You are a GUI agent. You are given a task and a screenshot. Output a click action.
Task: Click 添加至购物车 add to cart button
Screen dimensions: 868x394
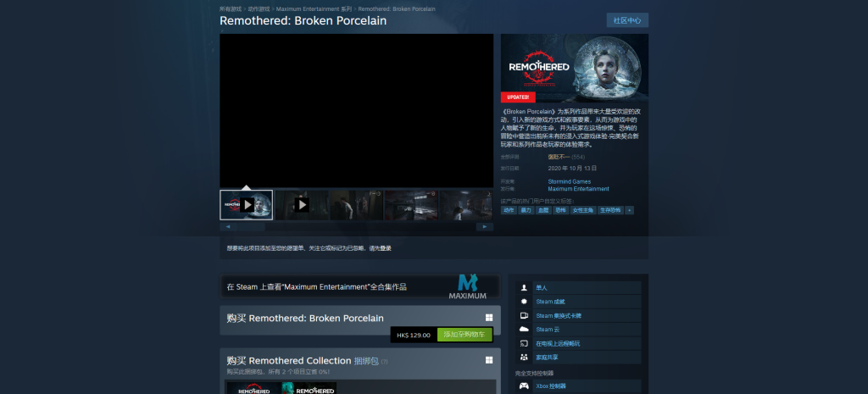point(465,335)
